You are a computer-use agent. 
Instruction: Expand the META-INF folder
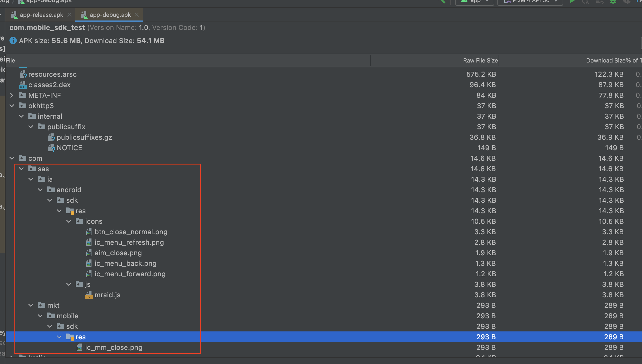point(12,95)
